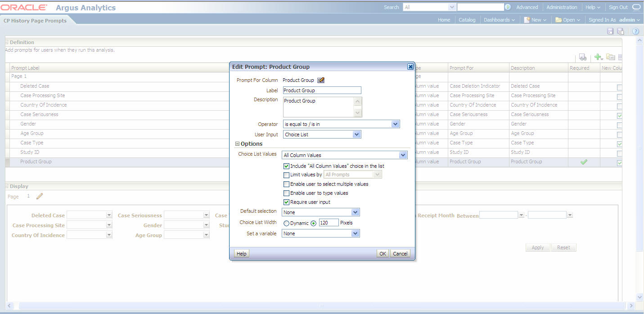Click the edit formula icon beside Product Group
The image size is (644, 314).
click(x=321, y=80)
